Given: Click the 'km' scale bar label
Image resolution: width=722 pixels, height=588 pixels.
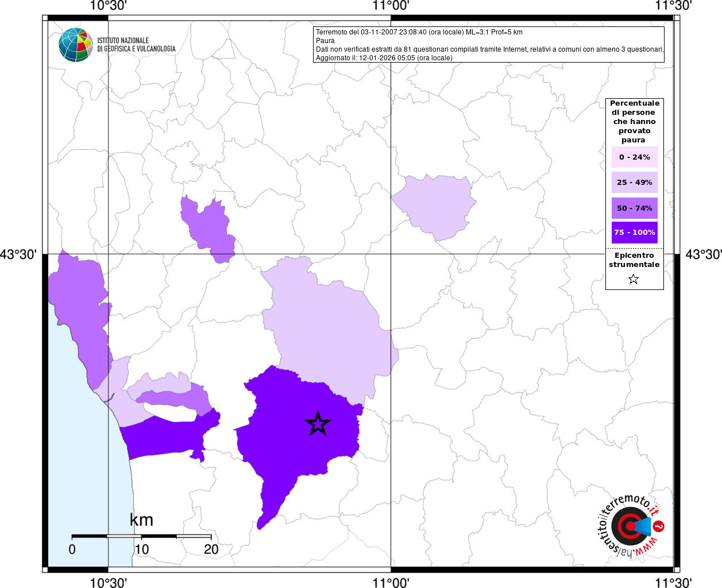Looking at the screenshot, I should click(x=141, y=520).
